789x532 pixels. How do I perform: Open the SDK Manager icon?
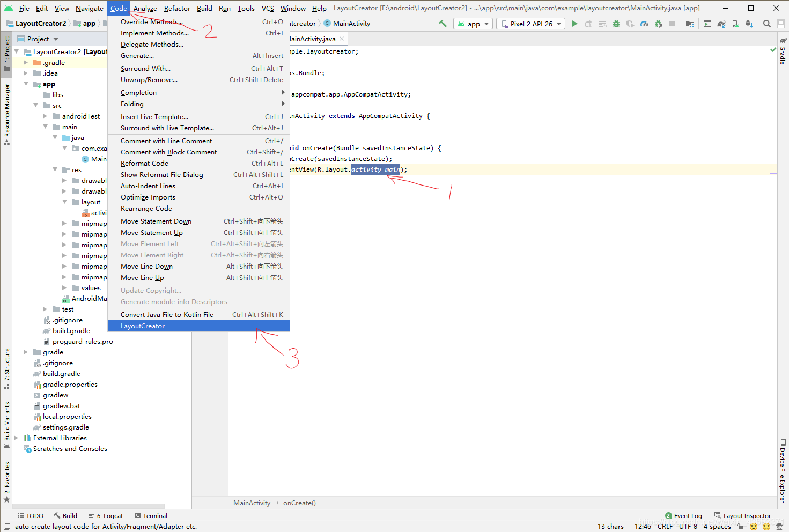(x=749, y=24)
